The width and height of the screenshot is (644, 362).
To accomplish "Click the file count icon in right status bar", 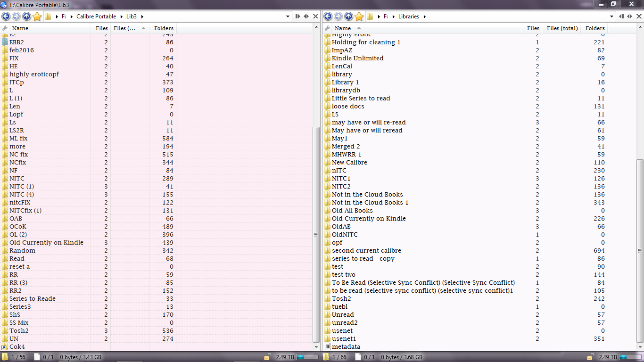I will 359,357.
